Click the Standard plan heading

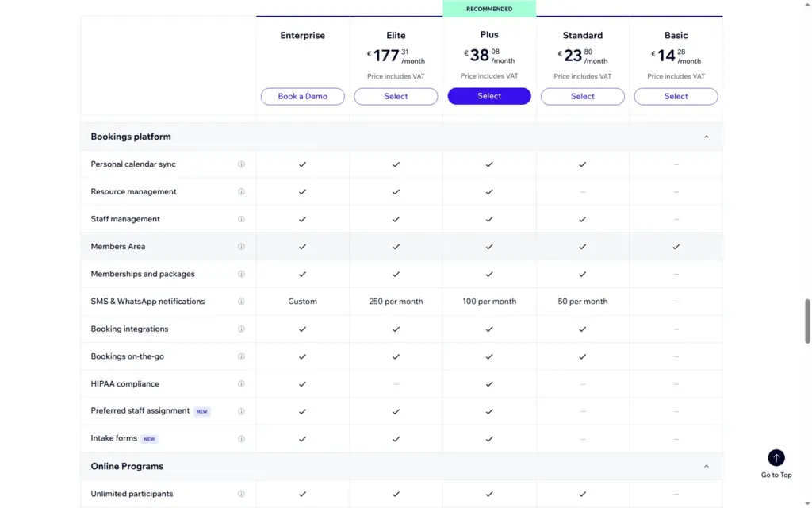click(x=583, y=35)
